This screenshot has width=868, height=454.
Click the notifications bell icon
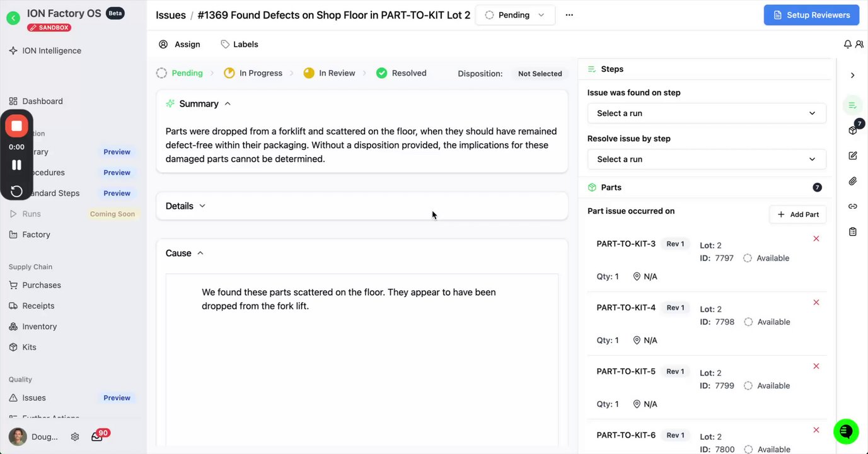coord(847,44)
